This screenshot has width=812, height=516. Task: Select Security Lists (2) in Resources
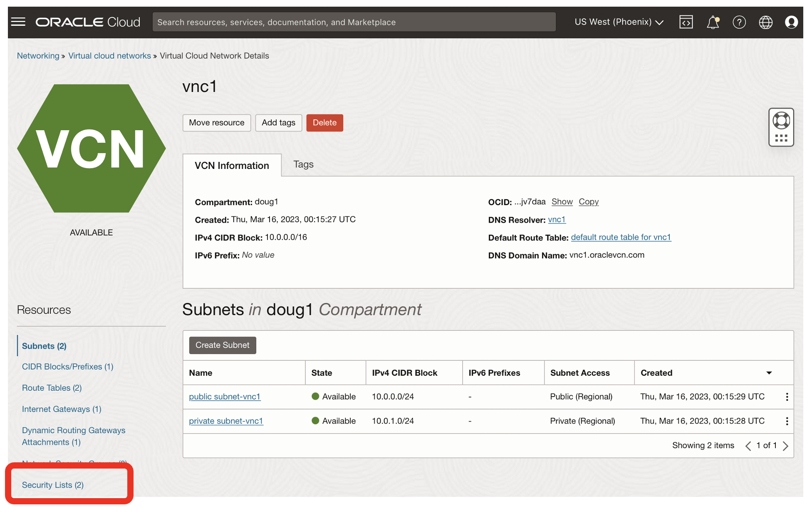53,485
